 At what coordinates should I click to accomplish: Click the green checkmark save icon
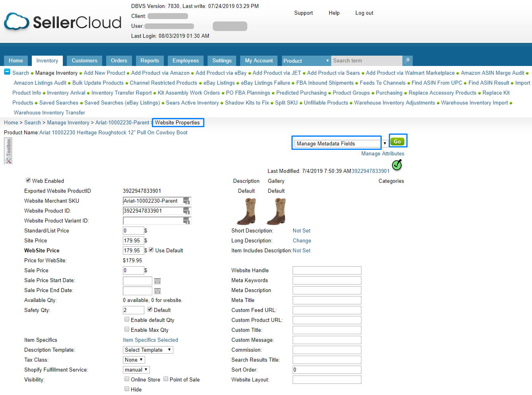point(397,165)
